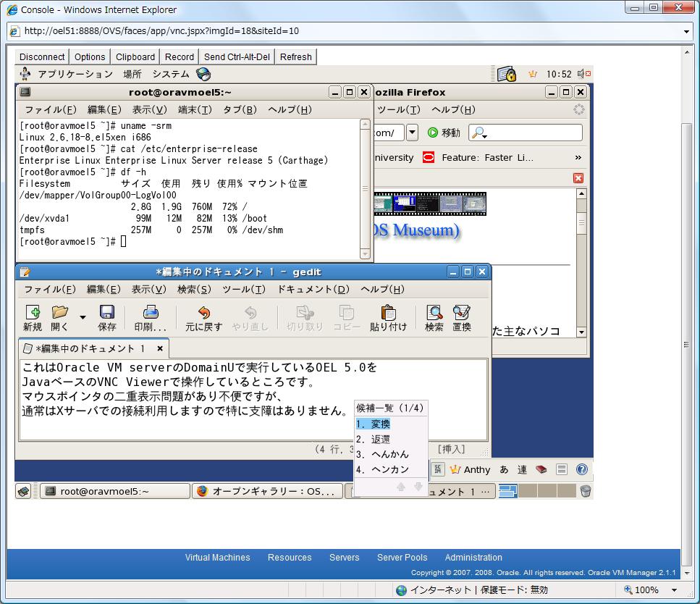Toggle the あ hiragana input mode

tap(504, 469)
